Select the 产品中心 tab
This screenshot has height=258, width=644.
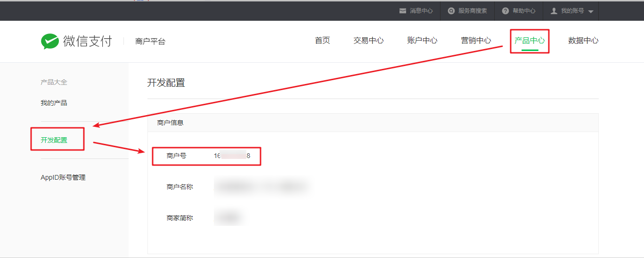(530, 41)
